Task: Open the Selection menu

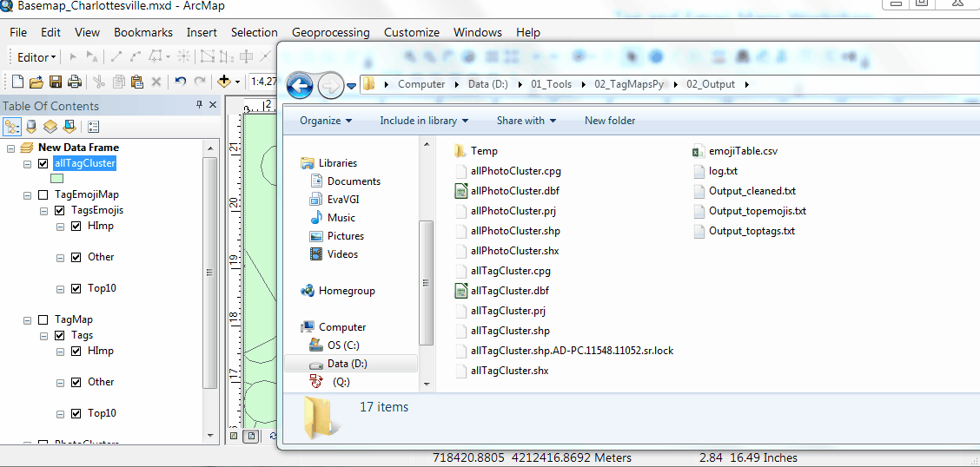Action: coord(255,32)
